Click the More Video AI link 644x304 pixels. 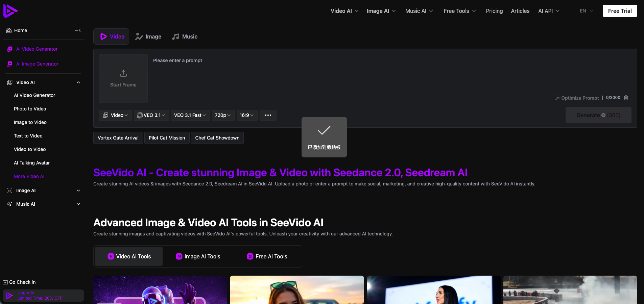click(29, 176)
